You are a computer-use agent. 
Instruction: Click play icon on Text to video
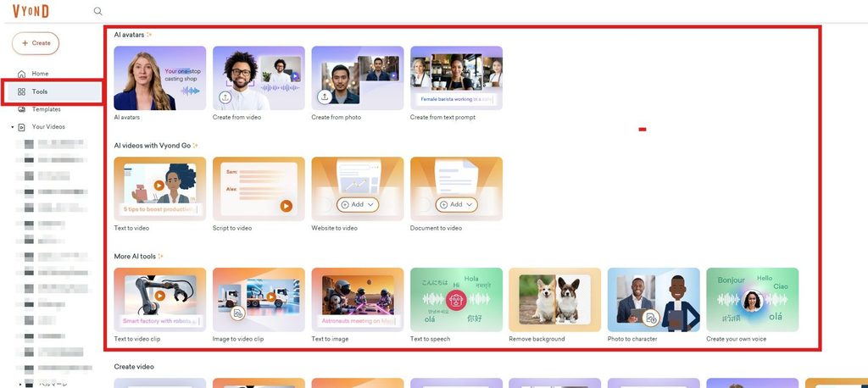click(159, 186)
